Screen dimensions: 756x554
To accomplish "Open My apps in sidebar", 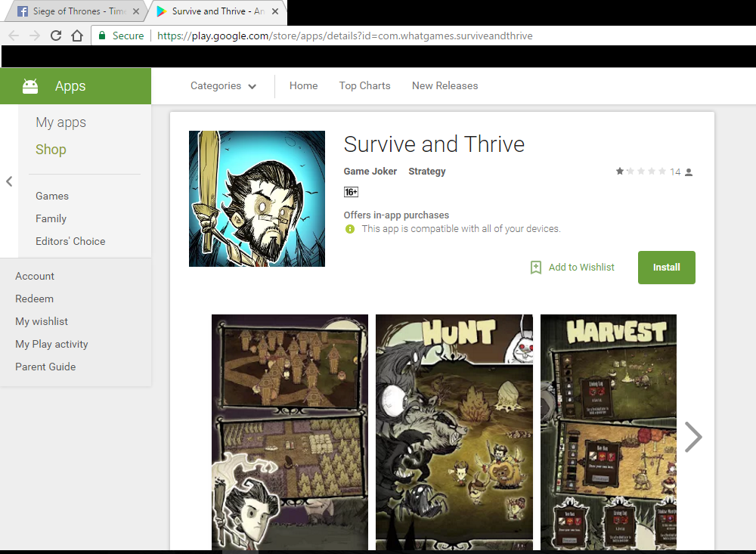I will [60, 122].
